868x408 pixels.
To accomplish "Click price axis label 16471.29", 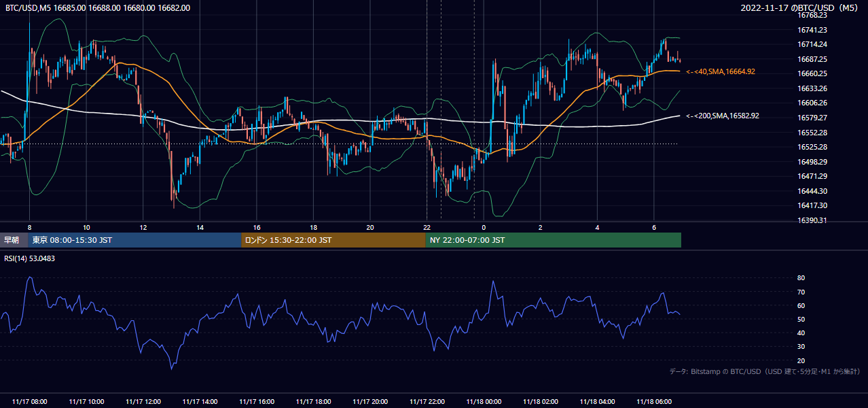I will (x=812, y=176).
